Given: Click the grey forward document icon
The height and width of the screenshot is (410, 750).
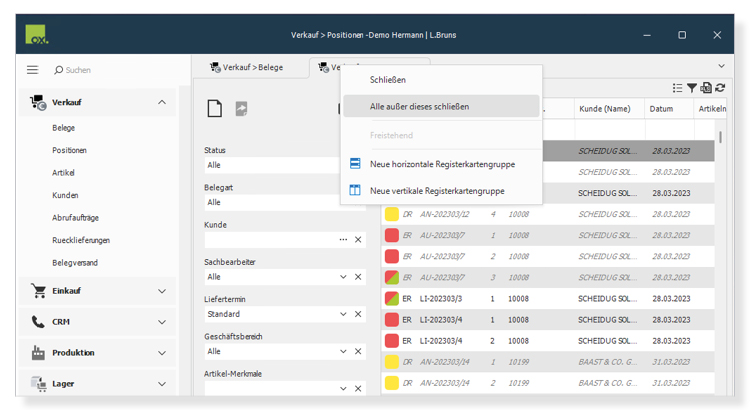Looking at the screenshot, I should pos(241,108).
